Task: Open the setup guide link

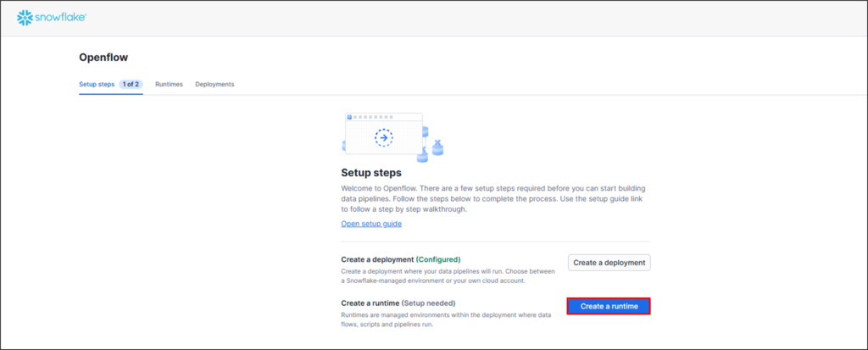Action: coord(371,224)
